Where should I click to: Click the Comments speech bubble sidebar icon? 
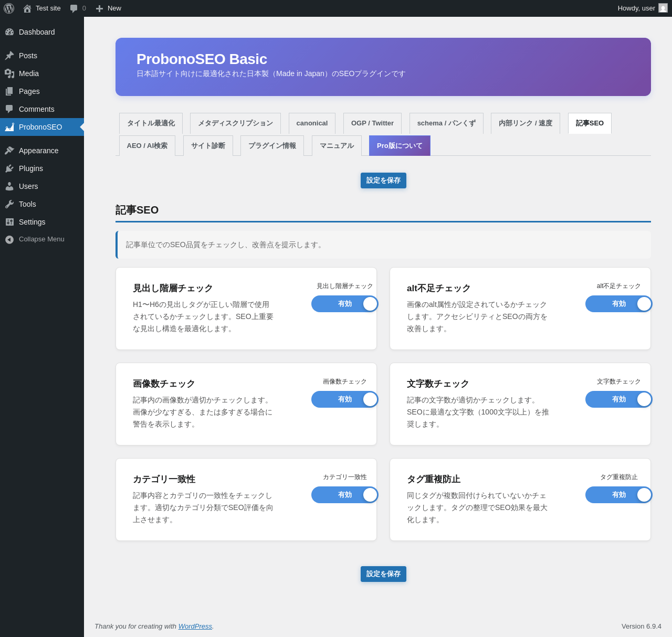(x=9, y=109)
